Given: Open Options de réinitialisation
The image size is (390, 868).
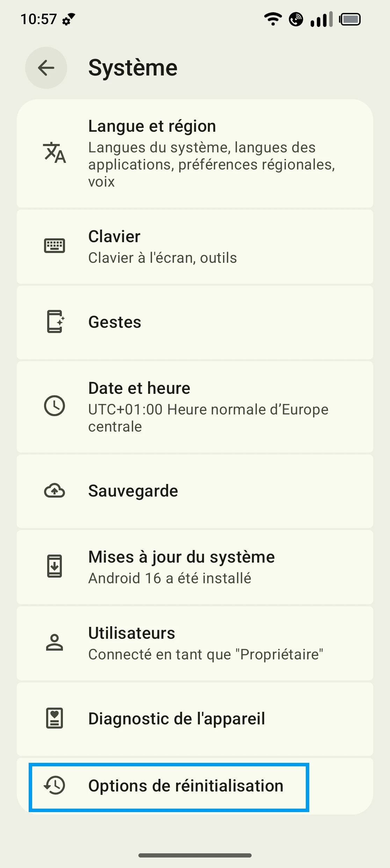Looking at the screenshot, I should 186,786.
